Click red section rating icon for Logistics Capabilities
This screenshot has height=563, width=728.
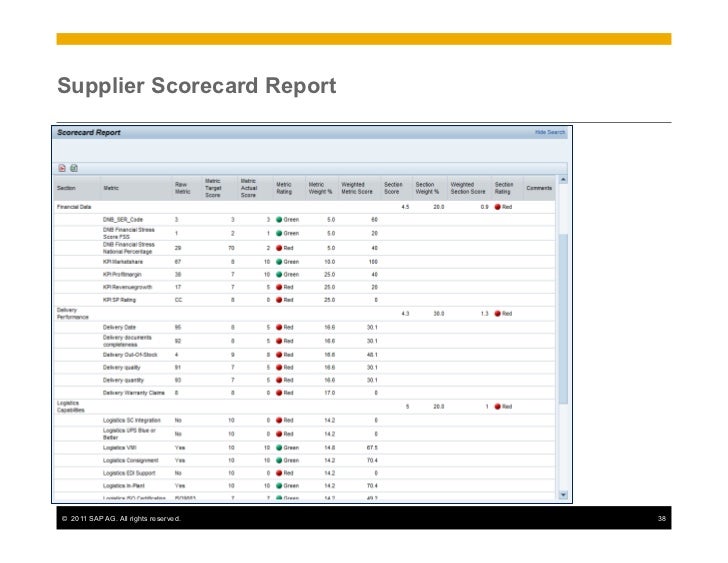(x=498, y=407)
